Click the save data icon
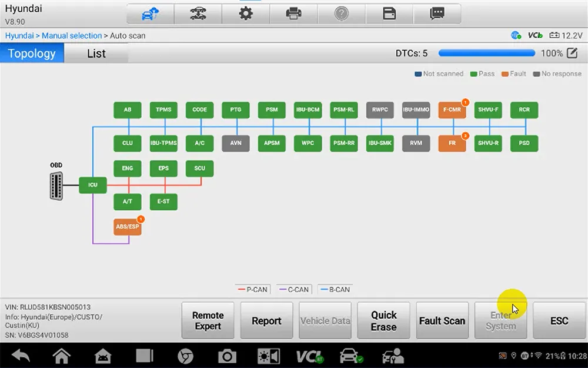This screenshot has width=588, height=368. click(389, 14)
